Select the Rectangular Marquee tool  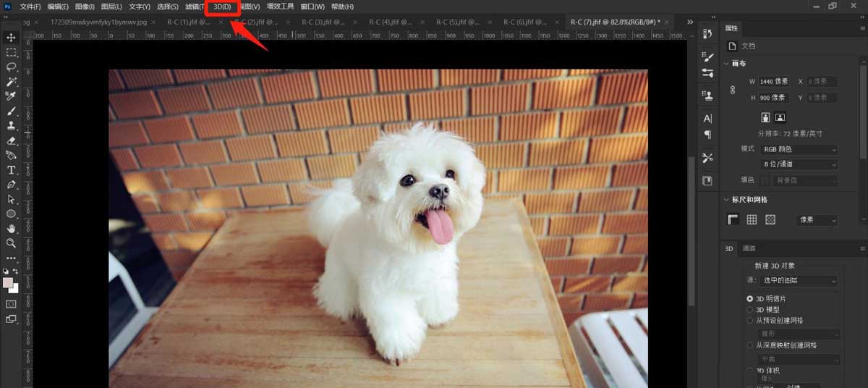tap(12, 53)
